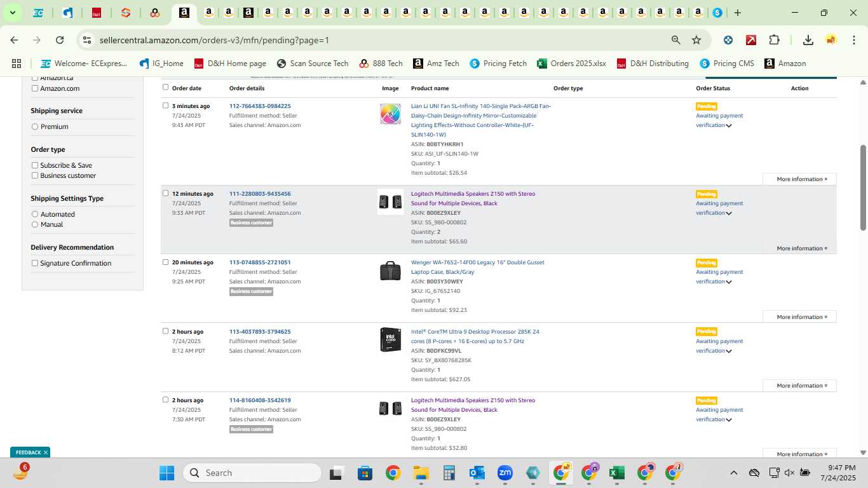Show hidden system tray icons chevron
The image size is (868, 488).
[733, 473]
